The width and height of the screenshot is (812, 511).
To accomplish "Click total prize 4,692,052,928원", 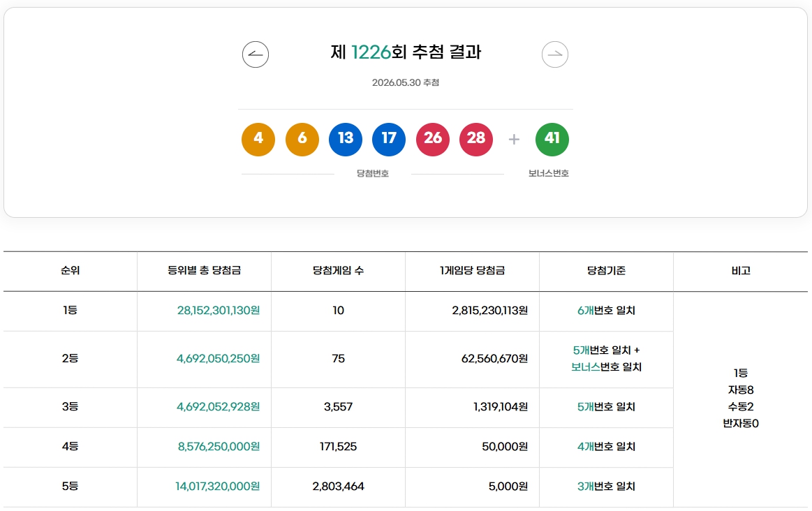I will pyautogui.click(x=218, y=406).
